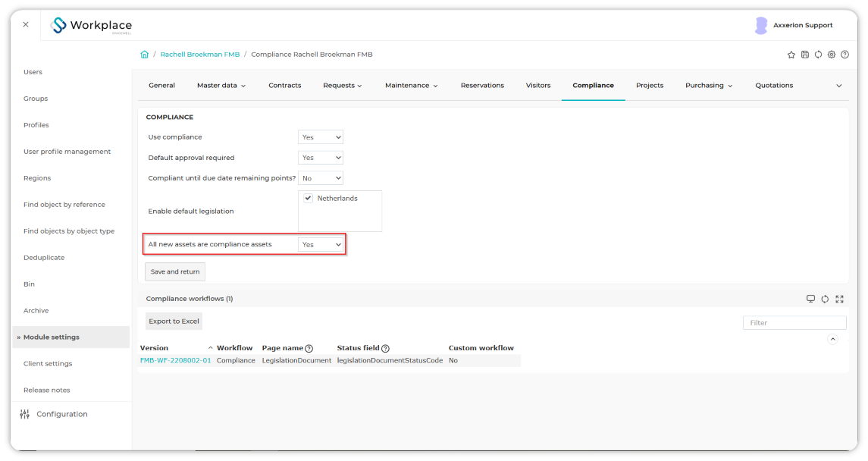Open the Projects tab
This screenshot has width=868, height=461.
pos(650,85)
